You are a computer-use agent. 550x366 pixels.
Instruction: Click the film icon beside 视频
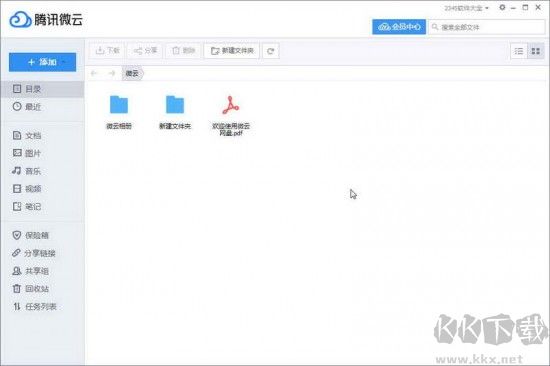[x=17, y=188]
